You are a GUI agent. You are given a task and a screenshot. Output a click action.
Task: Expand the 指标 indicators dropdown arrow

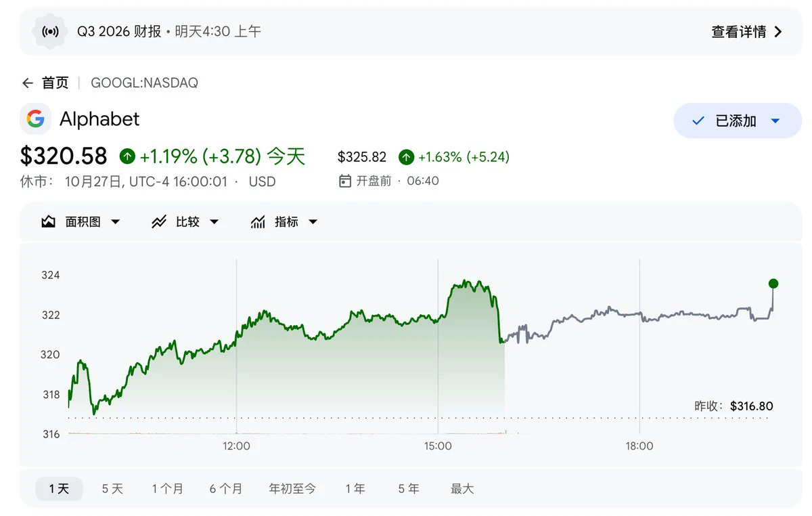[313, 222]
